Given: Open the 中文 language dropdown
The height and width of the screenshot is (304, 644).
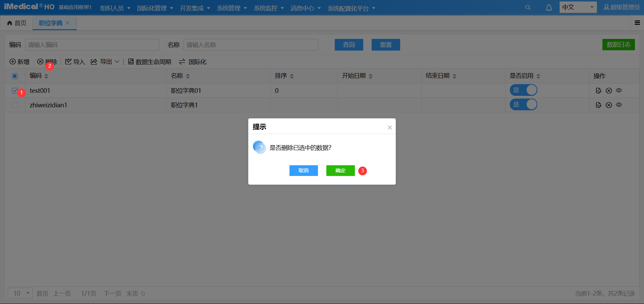Looking at the screenshot, I should tap(578, 7).
